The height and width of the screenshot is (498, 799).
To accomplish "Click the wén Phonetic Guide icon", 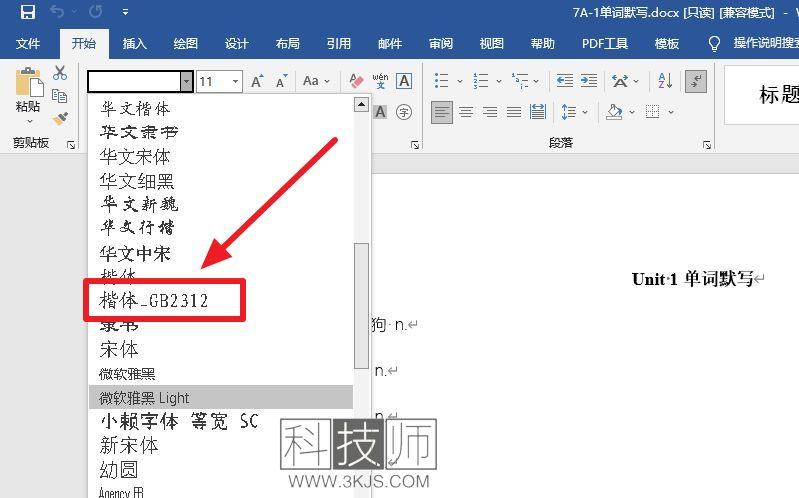I will 380,81.
